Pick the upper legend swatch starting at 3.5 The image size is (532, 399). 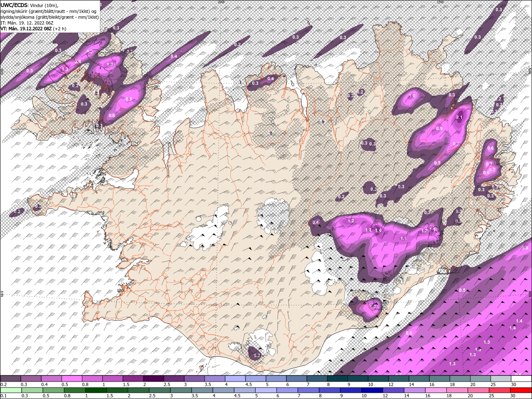point(214,379)
